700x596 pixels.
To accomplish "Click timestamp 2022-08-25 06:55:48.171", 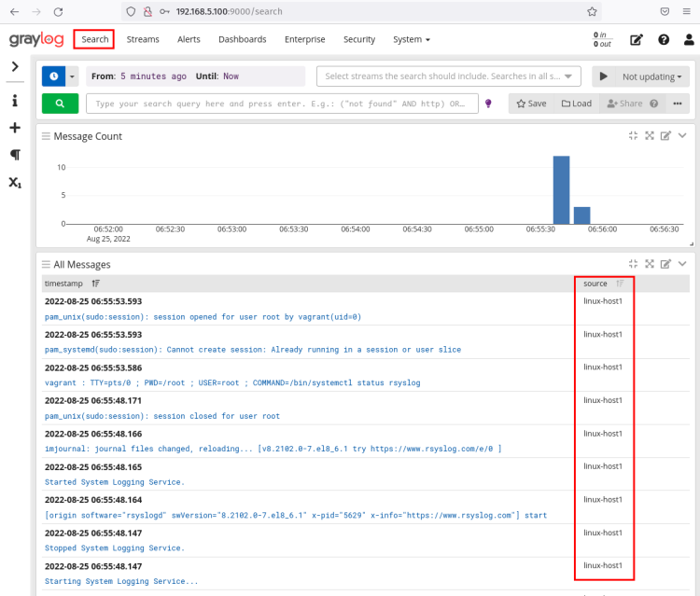I will [x=92, y=401].
